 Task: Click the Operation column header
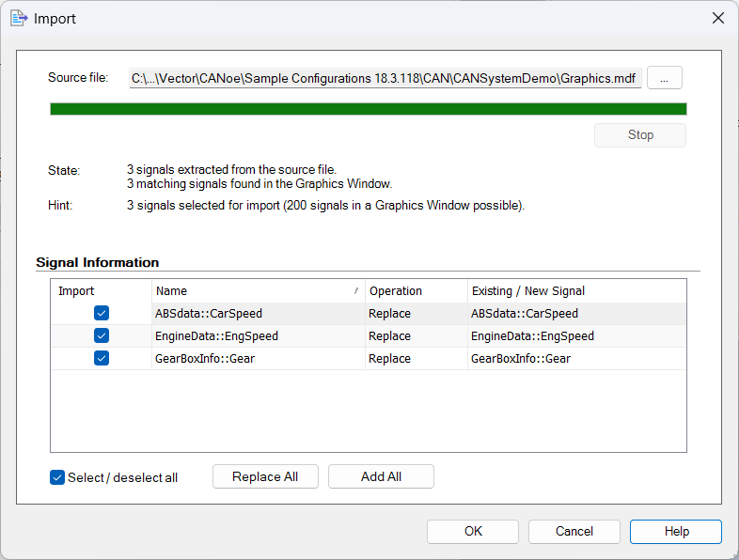click(417, 291)
